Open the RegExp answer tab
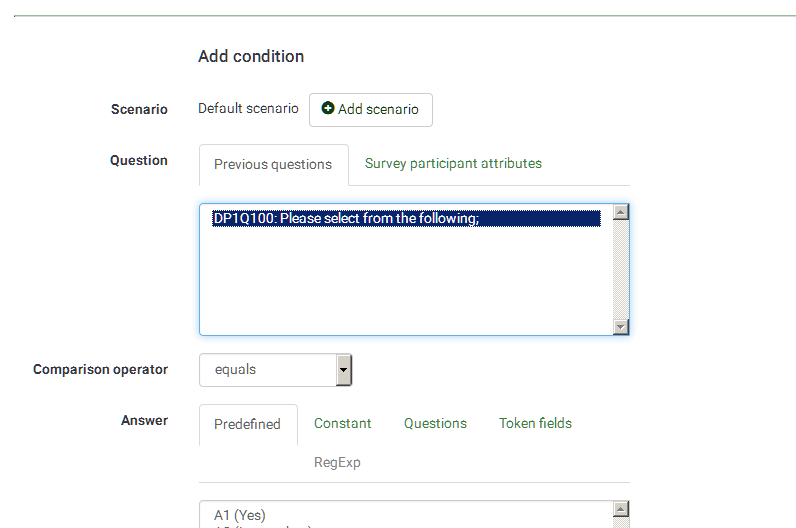Image resolution: width=796 pixels, height=528 pixels. click(337, 463)
